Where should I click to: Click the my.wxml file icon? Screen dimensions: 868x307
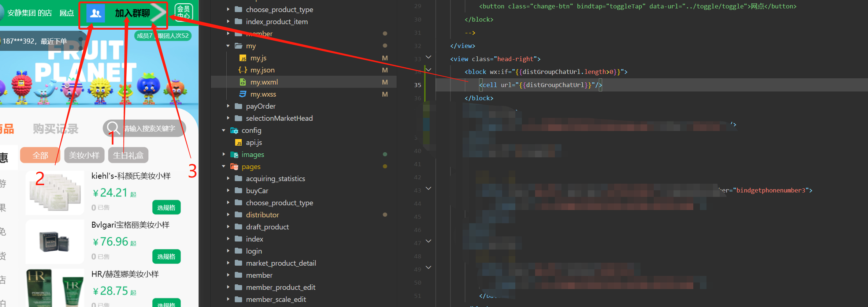(x=242, y=82)
